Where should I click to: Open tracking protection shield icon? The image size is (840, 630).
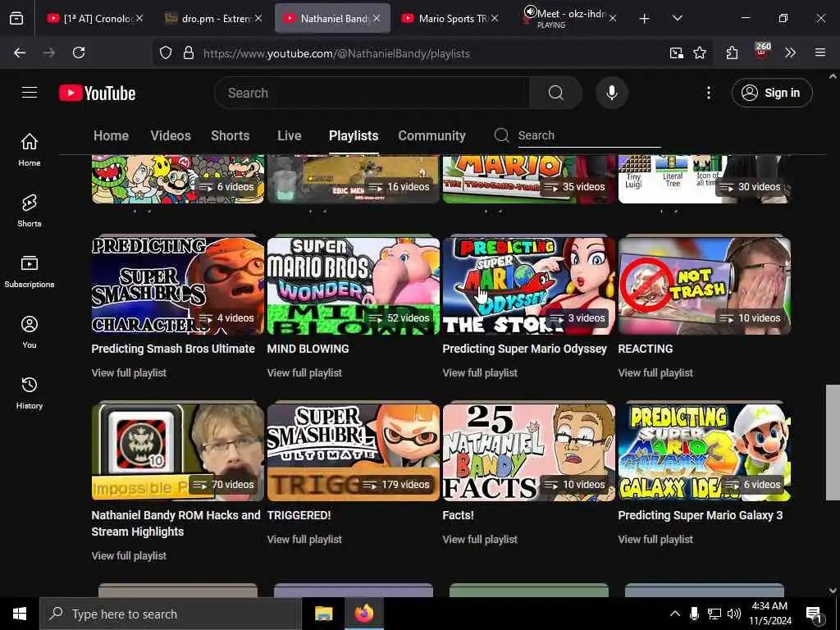pos(166,53)
